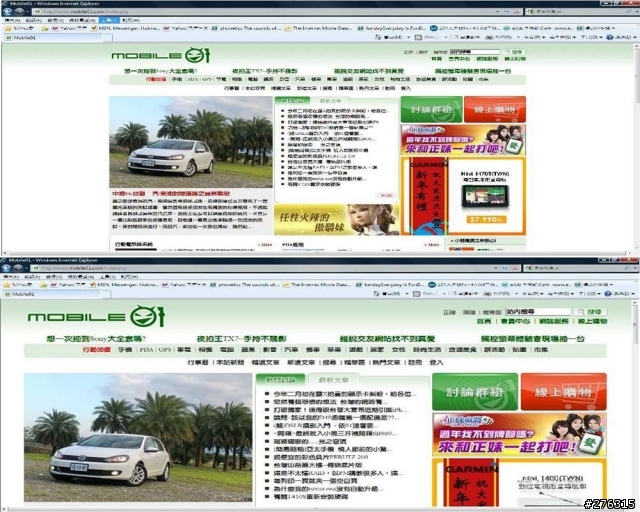
Task: Click Home icon in bottom window command bar
Action: (376, 294)
